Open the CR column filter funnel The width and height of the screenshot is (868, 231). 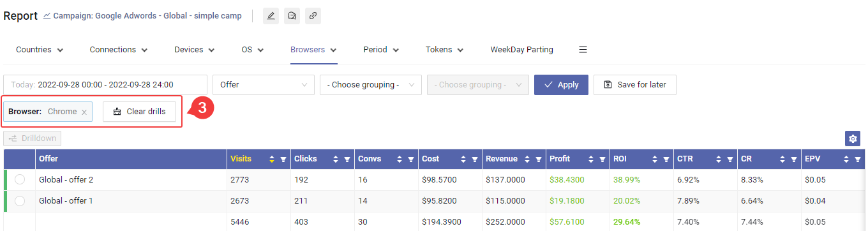point(794,159)
